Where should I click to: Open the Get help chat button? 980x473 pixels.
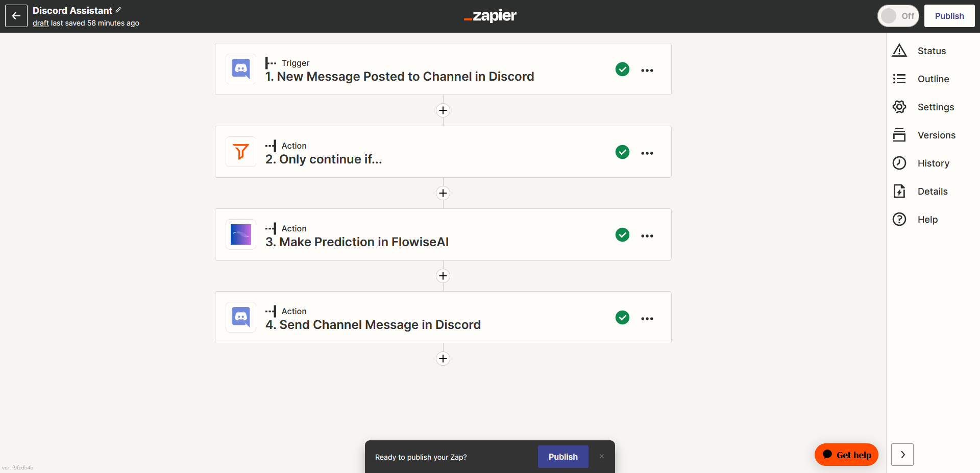[846, 455]
